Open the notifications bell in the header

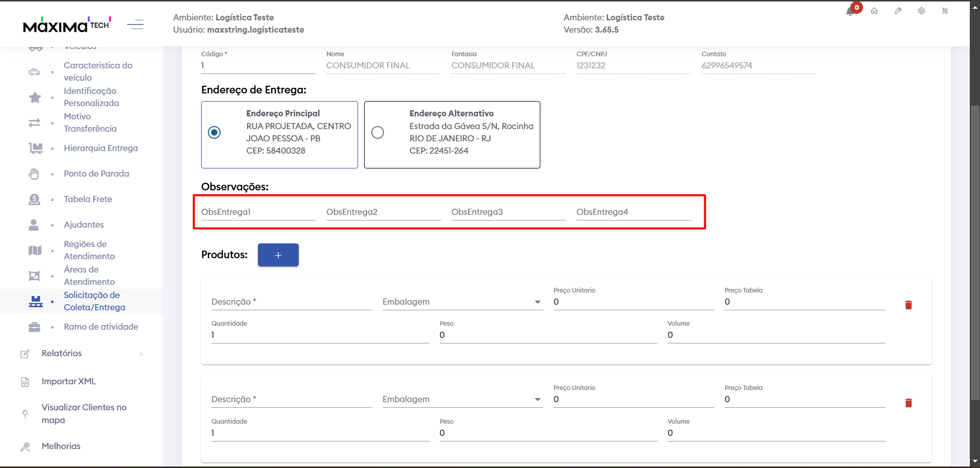[850, 12]
